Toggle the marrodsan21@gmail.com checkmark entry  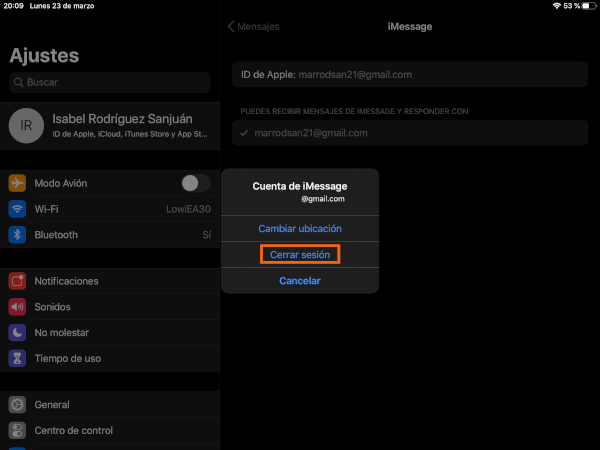410,133
